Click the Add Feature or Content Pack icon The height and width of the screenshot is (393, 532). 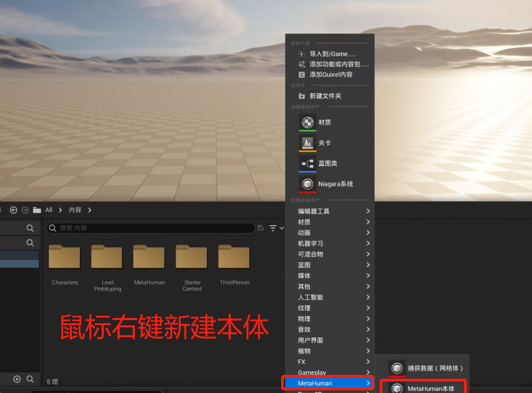[301, 64]
